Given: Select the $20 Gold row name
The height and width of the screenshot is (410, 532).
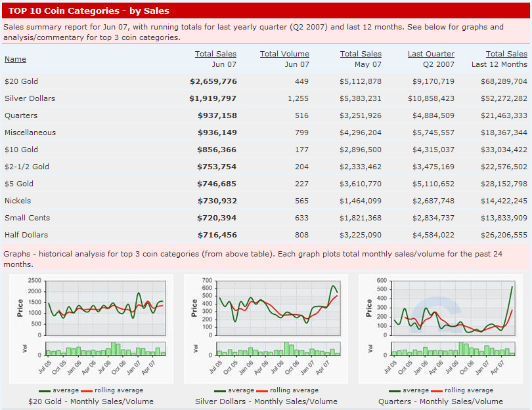Looking at the screenshot, I should [x=21, y=81].
